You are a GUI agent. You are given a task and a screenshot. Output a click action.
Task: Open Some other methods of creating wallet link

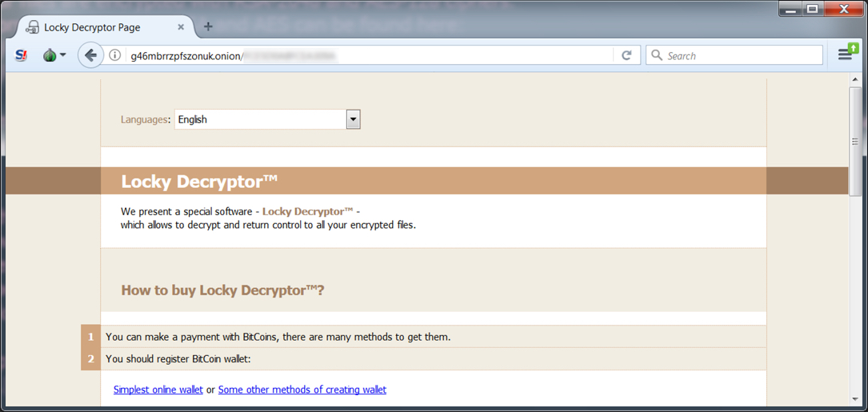pos(302,390)
